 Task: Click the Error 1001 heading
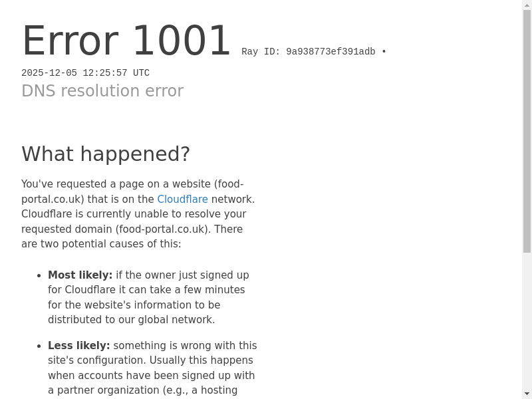click(x=126, y=41)
